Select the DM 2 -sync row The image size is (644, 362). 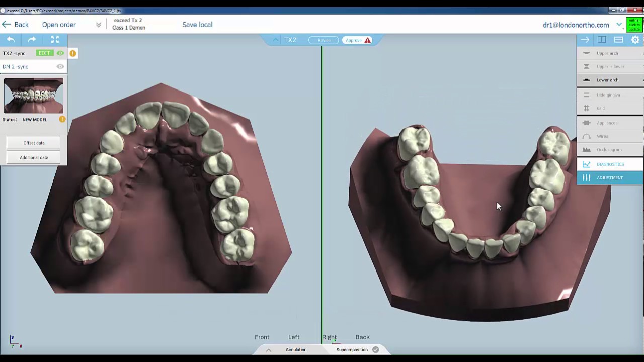(33, 66)
